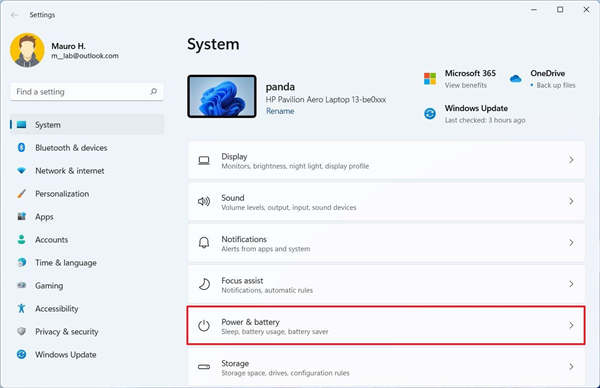Click the Accounts person icon
The width and height of the screenshot is (600, 388).
(x=21, y=240)
